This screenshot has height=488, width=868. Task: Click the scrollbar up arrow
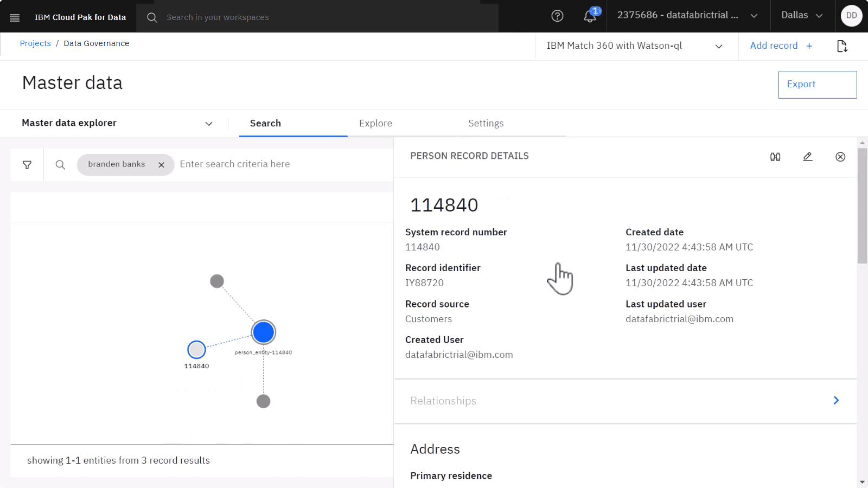[x=862, y=143]
